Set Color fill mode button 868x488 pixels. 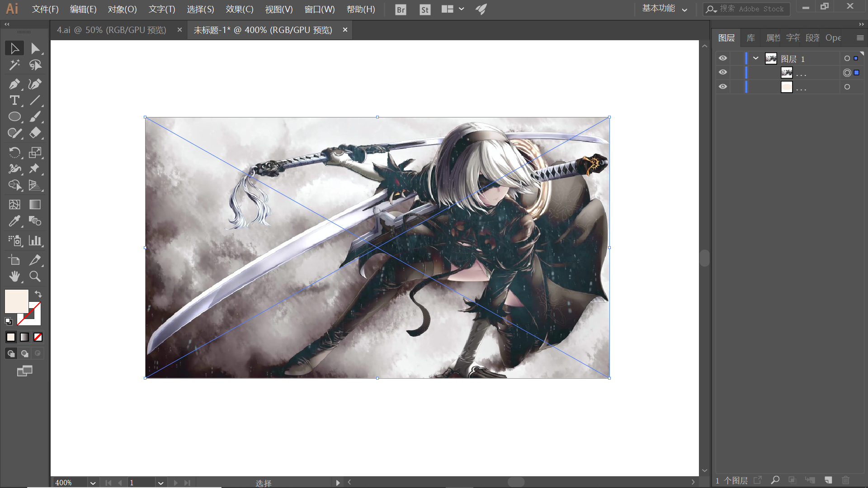click(x=11, y=337)
